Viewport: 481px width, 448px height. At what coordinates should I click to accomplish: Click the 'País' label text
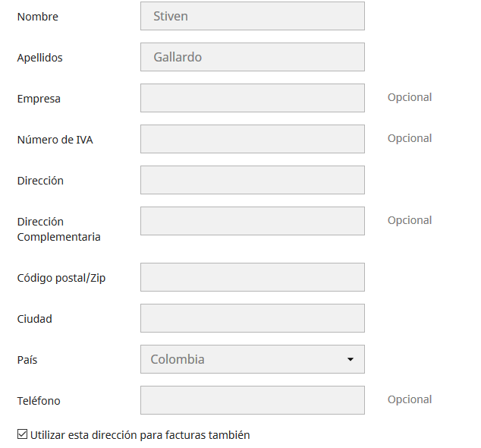point(27,360)
